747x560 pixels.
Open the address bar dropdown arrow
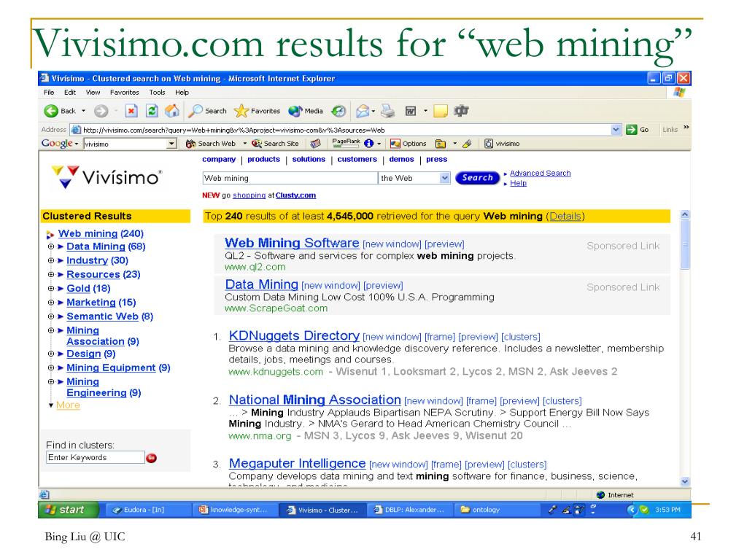pos(616,130)
